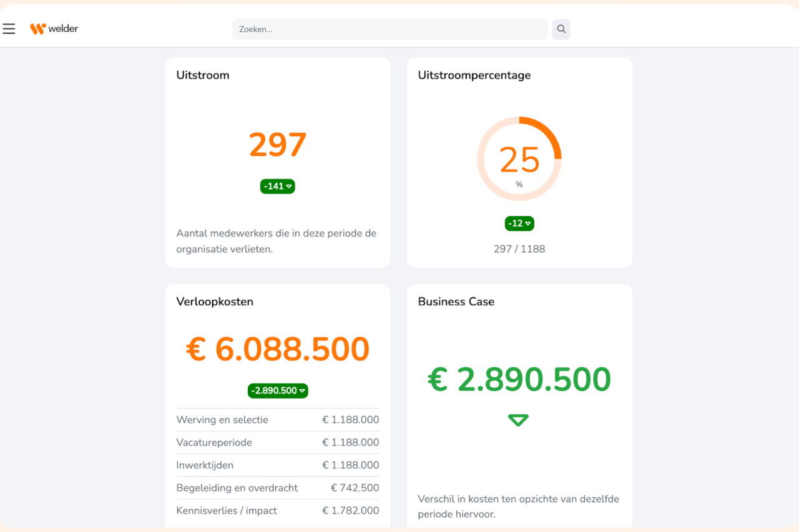Click the Uitstroompercentage card heading

point(474,75)
